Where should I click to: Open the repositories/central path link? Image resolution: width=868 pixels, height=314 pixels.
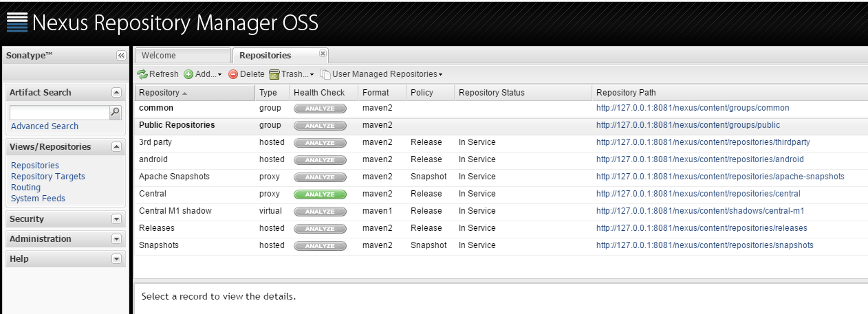click(x=698, y=194)
